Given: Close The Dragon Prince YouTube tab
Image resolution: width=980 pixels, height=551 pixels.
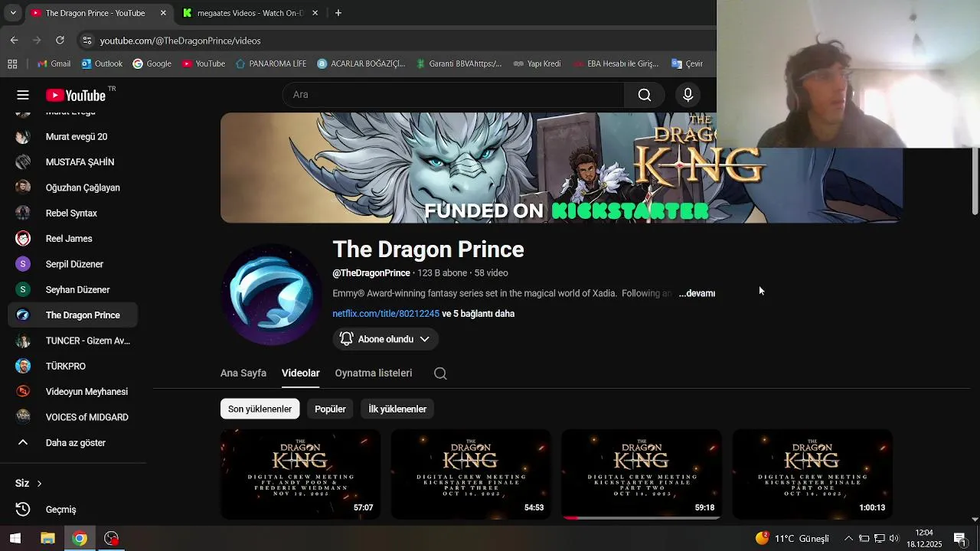Looking at the screenshot, I should point(163,13).
